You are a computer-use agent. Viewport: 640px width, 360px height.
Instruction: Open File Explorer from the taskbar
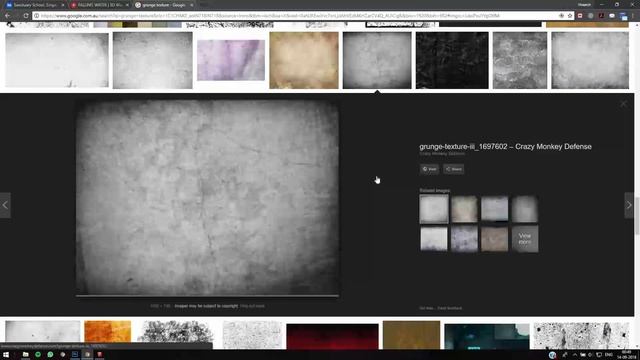point(25,355)
